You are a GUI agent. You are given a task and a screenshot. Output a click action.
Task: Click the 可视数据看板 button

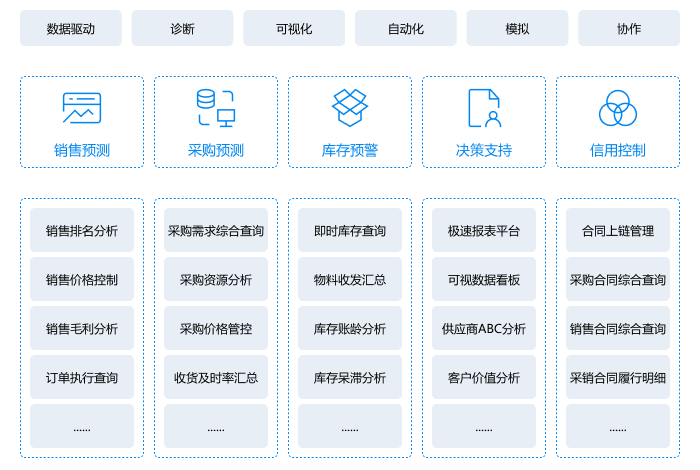tap(484, 279)
